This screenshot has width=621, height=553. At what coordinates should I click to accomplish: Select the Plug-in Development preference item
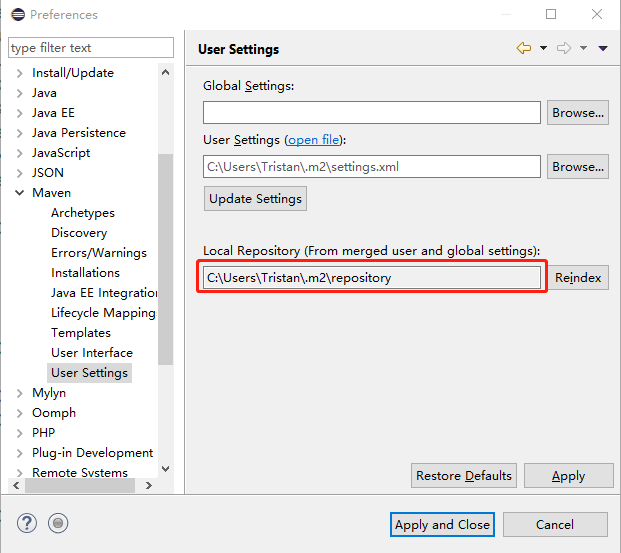coord(92,453)
